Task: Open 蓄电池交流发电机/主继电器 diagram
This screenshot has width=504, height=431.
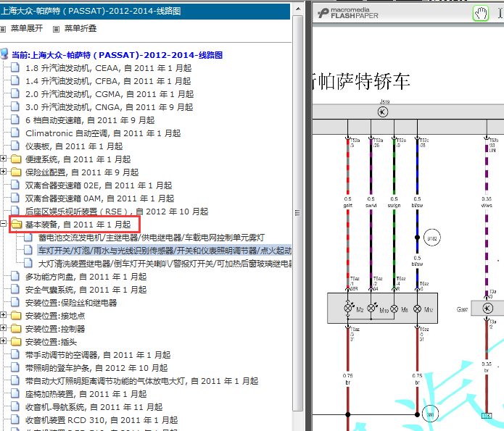Action: pos(152,238)
